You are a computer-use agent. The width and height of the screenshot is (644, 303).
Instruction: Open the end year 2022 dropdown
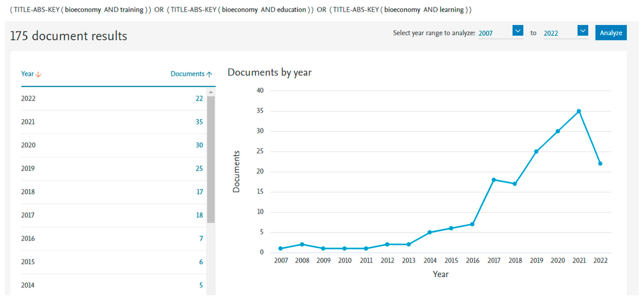click(x=582, y=31)
